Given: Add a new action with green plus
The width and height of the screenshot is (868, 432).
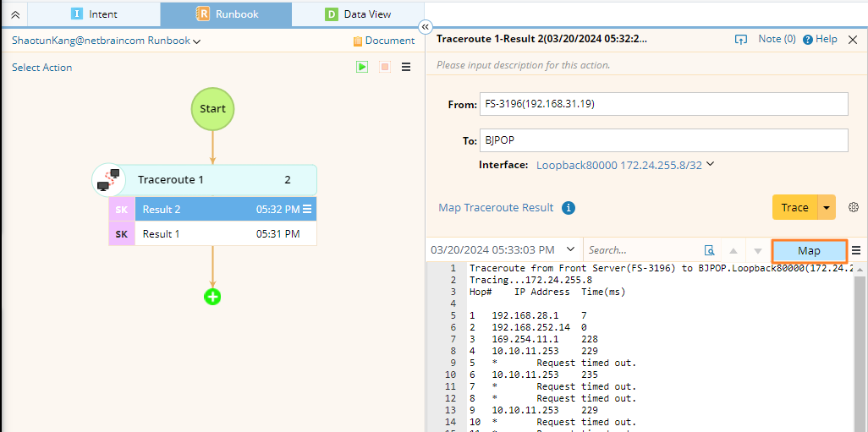Looking at the screenshot, I should (x=212, y=297).
